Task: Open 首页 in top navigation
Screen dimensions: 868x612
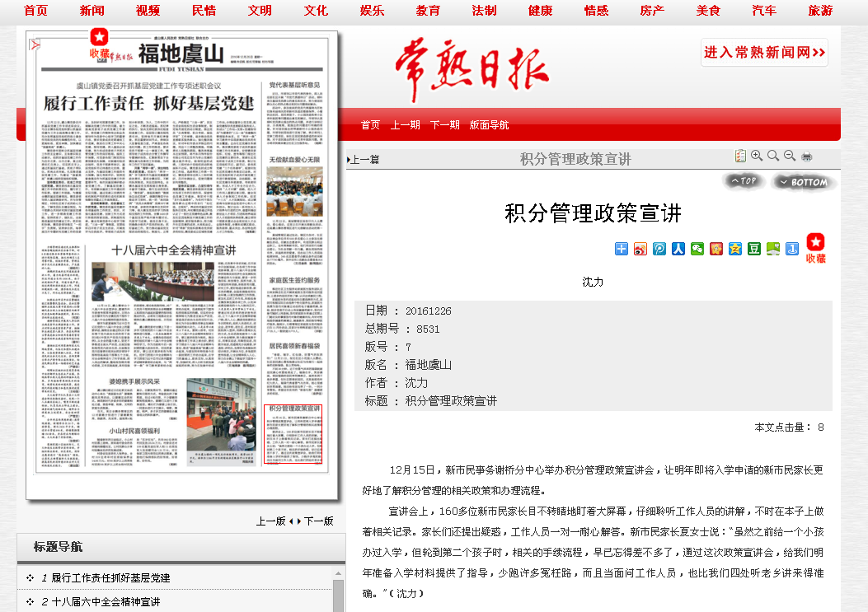Action: coord(36,11)
